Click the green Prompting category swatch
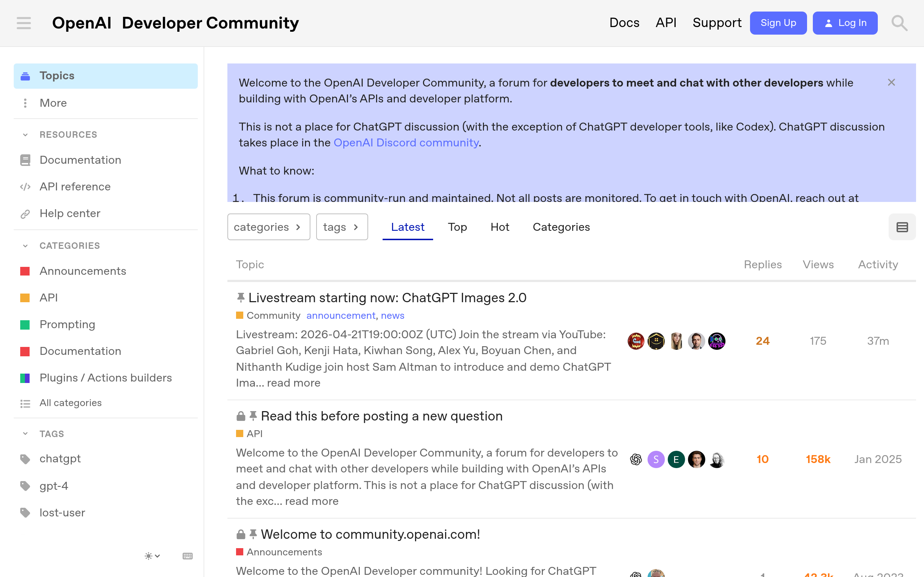The width and height of the screenshot is (924, 577). pyautogui.click(x=25, y=325)
